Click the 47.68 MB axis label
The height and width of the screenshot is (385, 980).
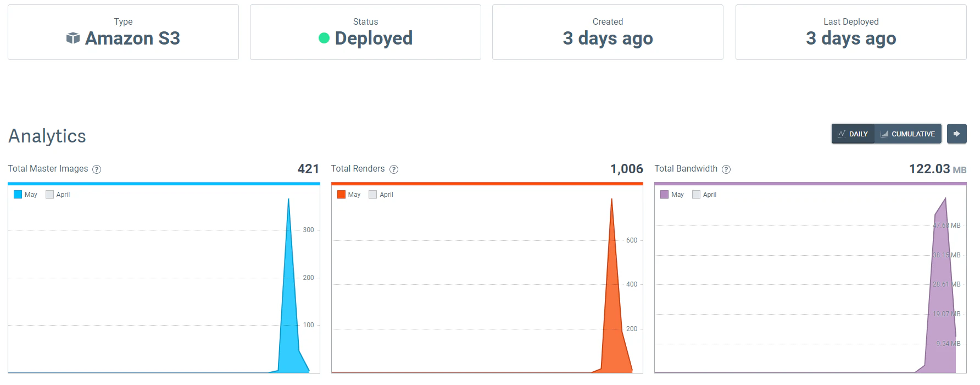pyautogui.click(x=946, y=226)
